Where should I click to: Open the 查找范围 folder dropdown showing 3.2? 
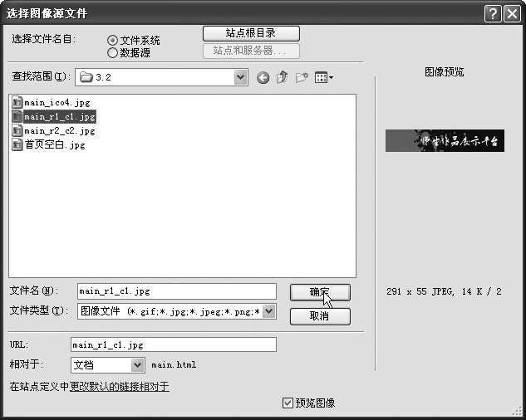tap(161, 77)
